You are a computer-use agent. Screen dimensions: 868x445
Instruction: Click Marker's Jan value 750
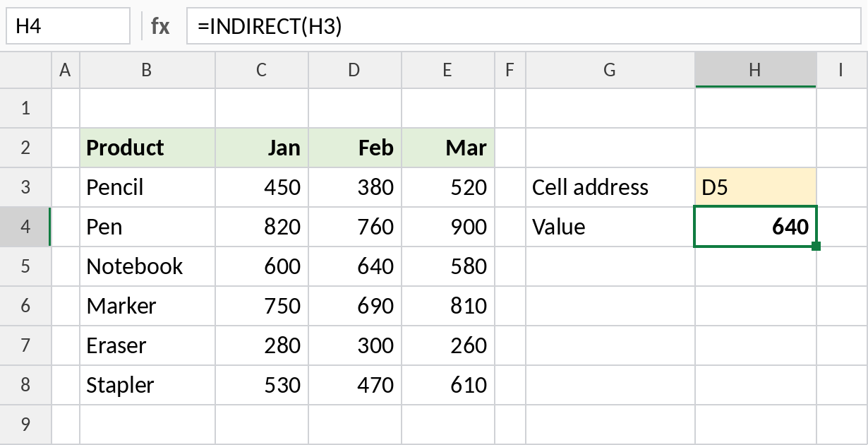(262, 306)
